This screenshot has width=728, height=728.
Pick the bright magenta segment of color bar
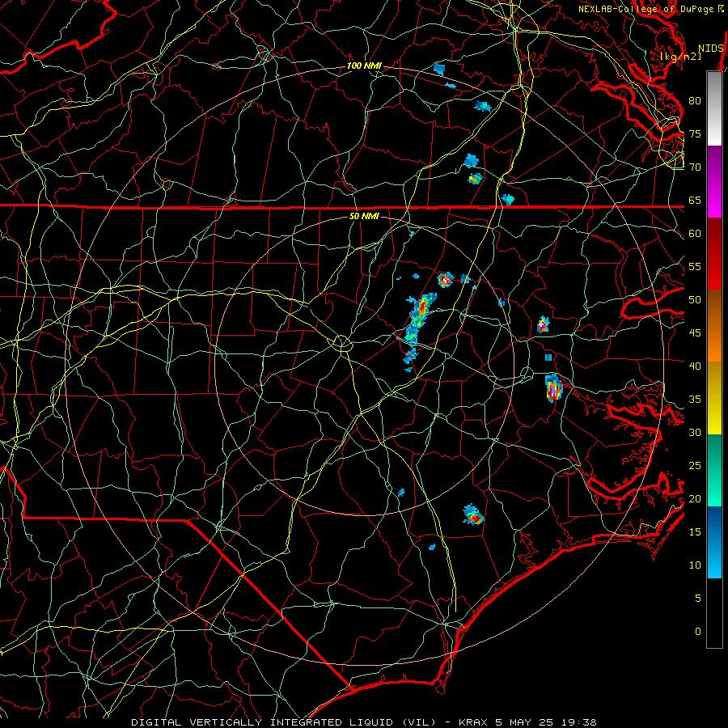714,200
